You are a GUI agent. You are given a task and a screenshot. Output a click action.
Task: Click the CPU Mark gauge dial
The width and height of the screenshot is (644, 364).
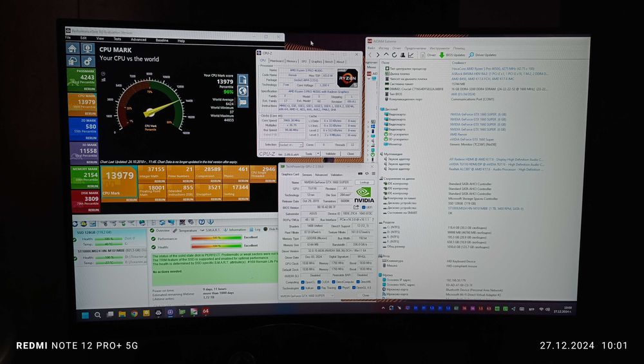(149, 105)
